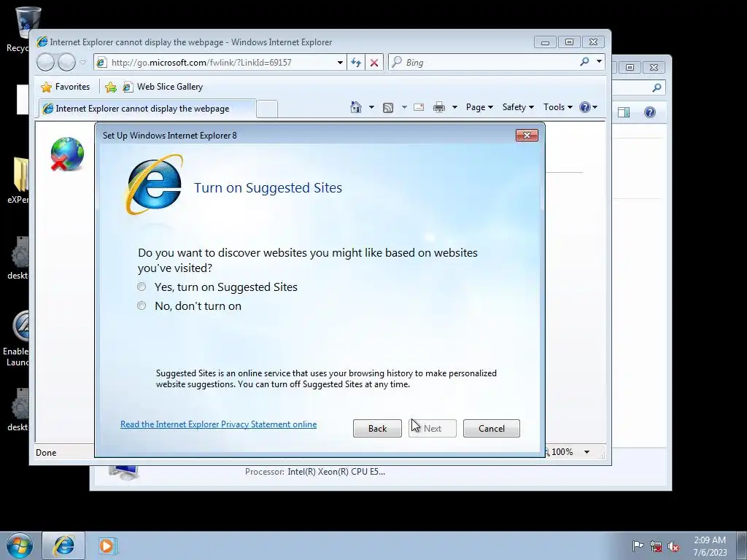This screenshot has width=747, height=560.
Task: Click the error globe icon on page
Action: click(x=67, y=154)
